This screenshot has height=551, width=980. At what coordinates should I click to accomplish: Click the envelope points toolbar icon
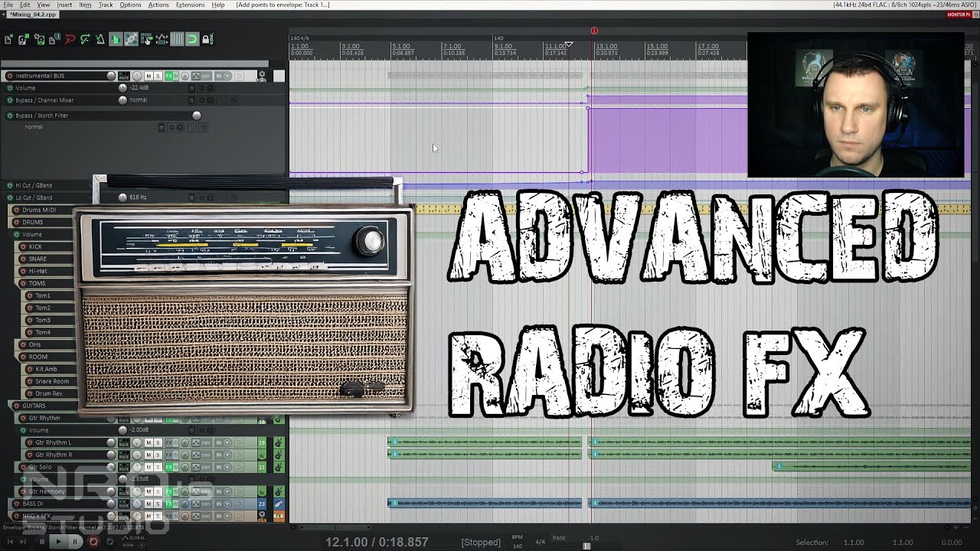pos(162,39)
